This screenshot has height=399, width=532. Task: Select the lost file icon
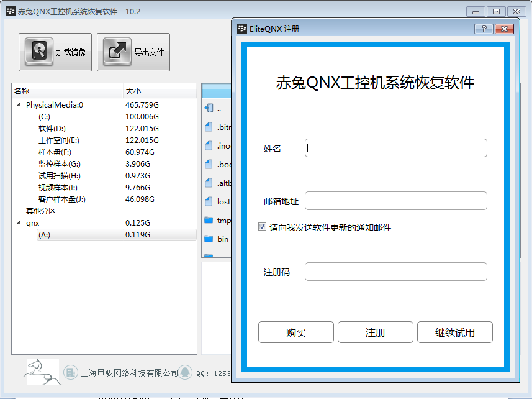(x=209, y=202)
